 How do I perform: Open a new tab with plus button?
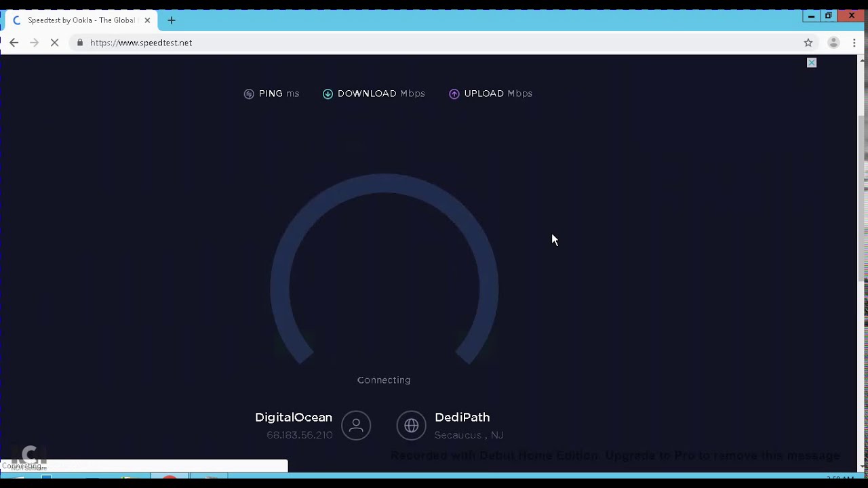tap(172, 20)
